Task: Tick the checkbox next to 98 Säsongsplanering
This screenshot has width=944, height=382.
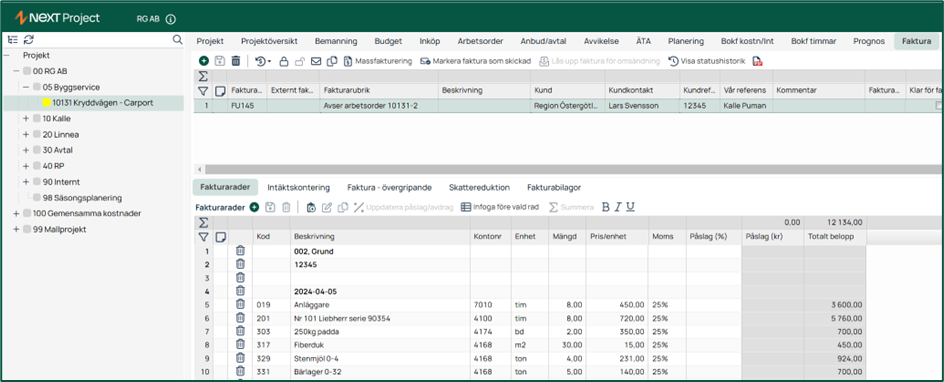Action: point(37,197)
